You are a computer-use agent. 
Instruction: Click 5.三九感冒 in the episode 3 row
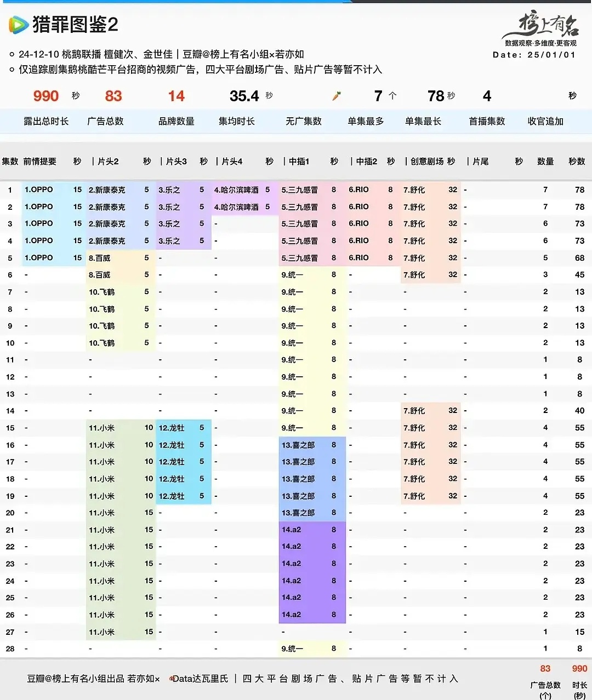coord(299,223)
